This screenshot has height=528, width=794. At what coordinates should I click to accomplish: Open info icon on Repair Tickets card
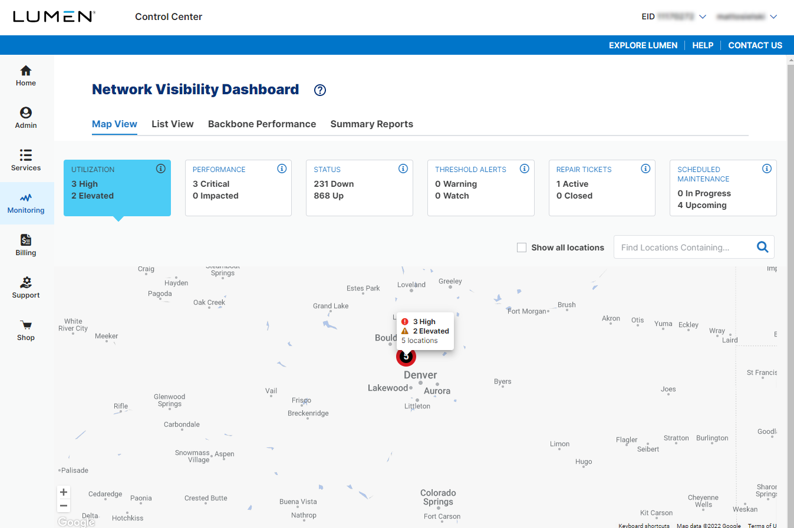645,169
